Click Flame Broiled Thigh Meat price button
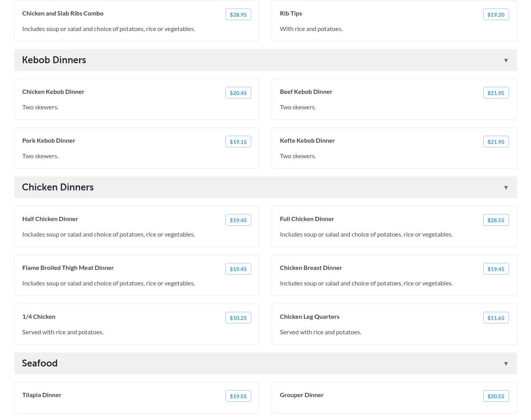This screenshot has width=531, height=420. pyautogui.click(x=238, y=269)
